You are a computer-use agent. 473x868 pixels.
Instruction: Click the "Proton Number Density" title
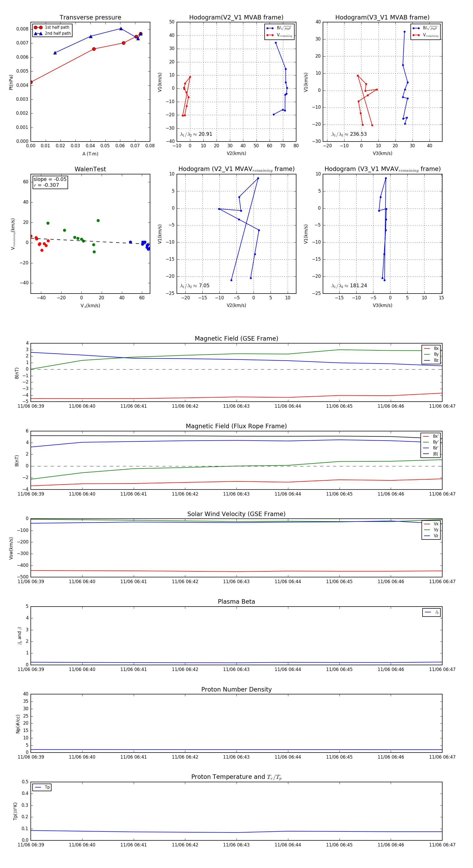[x=236, y=689]
